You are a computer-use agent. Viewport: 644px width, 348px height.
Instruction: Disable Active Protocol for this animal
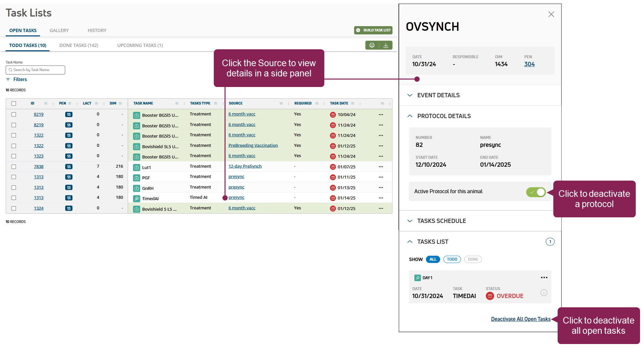click(x=536, y=192)
